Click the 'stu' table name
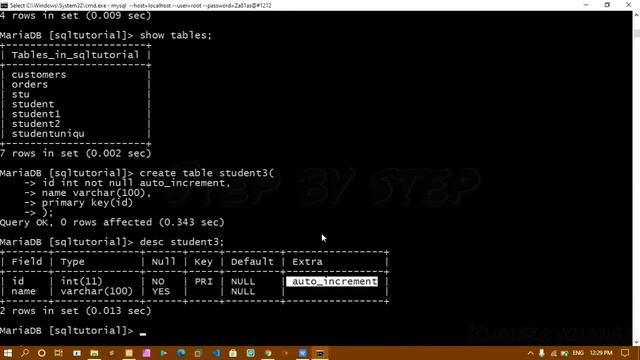Screen dimensions: 640x360 20,94
